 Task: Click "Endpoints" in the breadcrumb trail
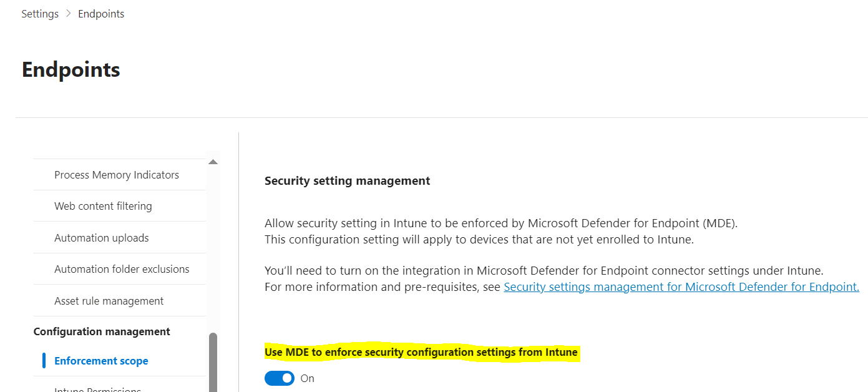tap(100, 13)
